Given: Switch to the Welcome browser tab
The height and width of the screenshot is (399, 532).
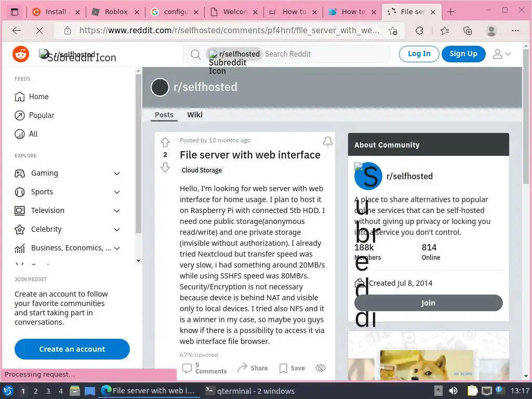Looking at the screenshot, I should click(234, 12).
